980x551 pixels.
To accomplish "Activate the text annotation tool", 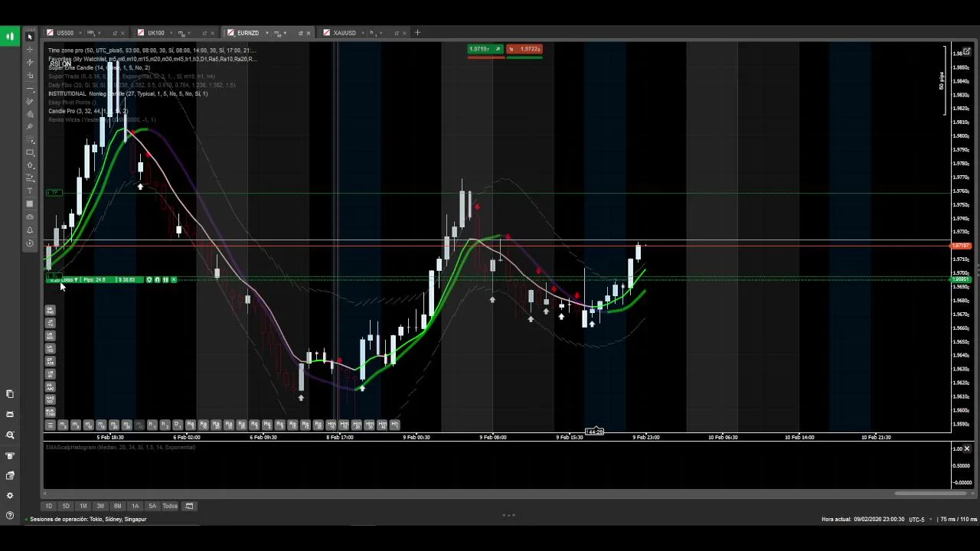I will (30, 191).
